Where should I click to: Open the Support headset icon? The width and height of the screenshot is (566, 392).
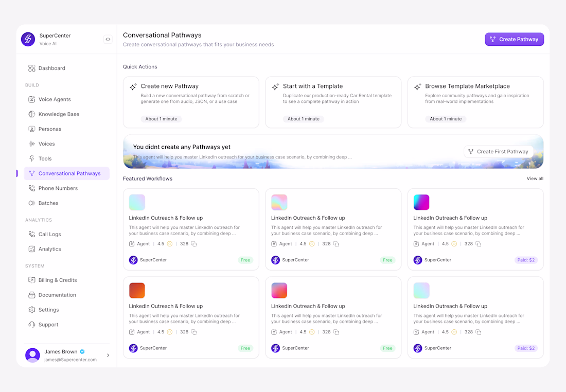click(32, 325)
